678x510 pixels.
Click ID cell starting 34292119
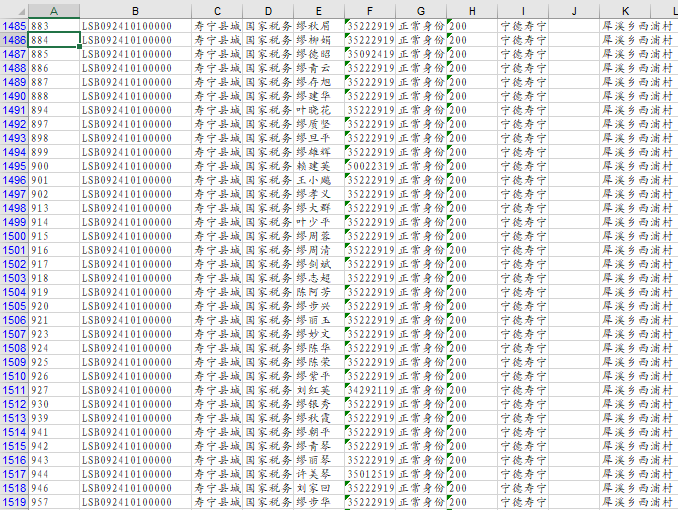pyautogui.click(x=370, y=390)
